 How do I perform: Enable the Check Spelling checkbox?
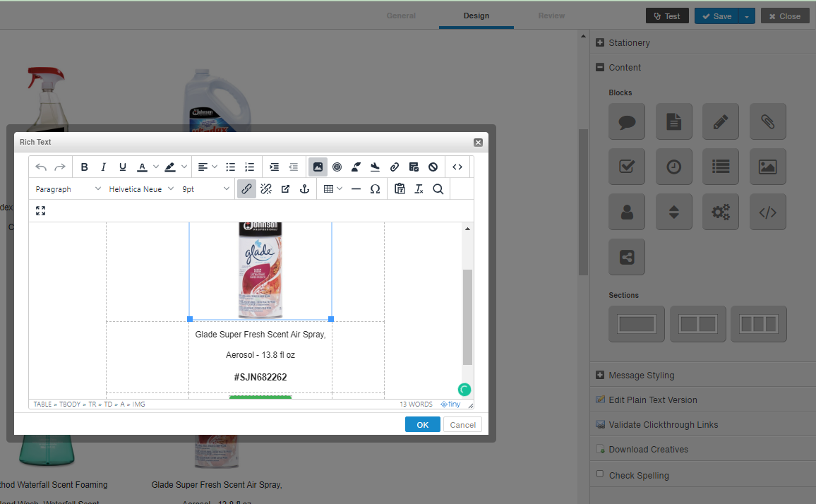(600, 474)
